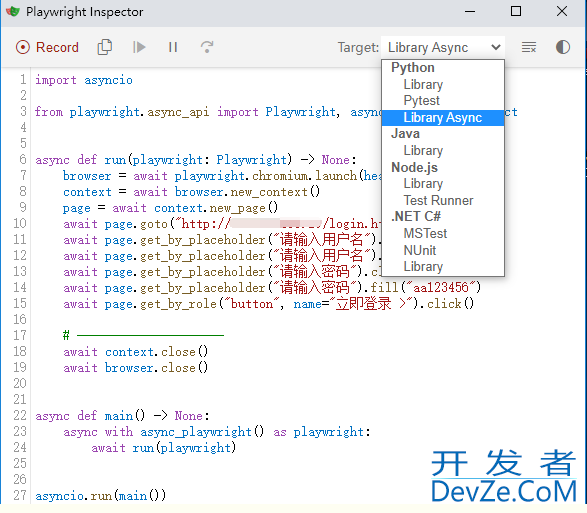This screenshot has width=587, height=513.
Task: Click the 'browser = await playwright.chromium.launch' line
Action: pos(222,176)
